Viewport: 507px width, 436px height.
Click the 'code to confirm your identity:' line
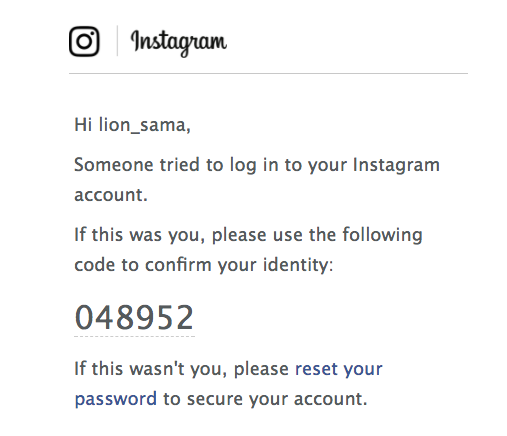point(204,265)
